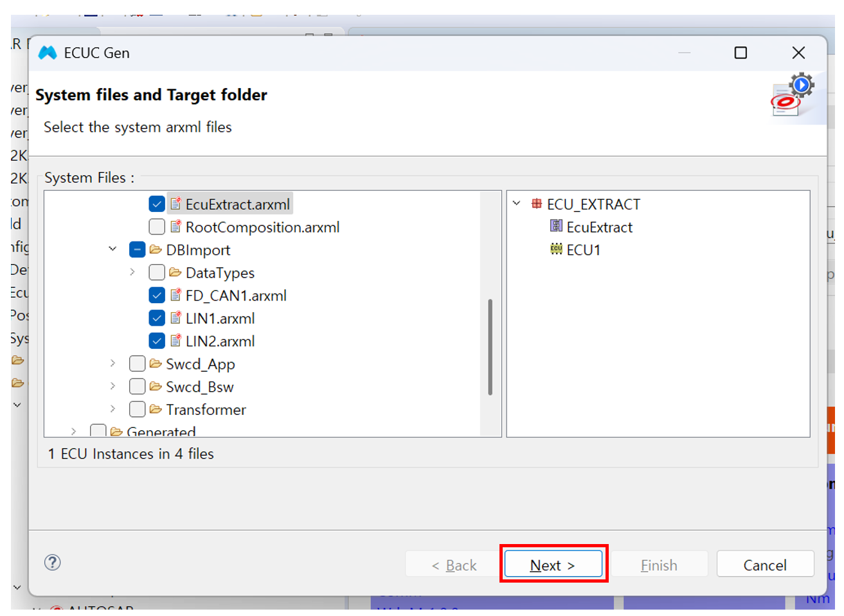
Task: Click the RootComposition.arxml file icon
Action: coord(175,227)
